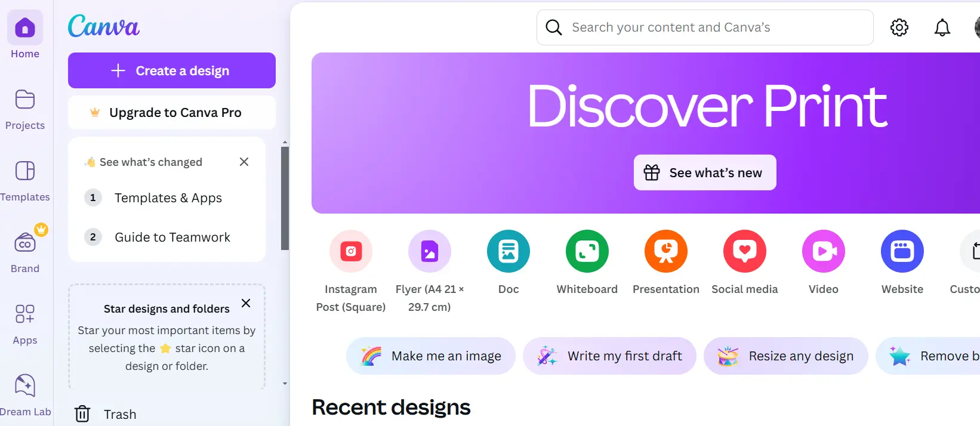This screenshot has width=980, height=426.
Task: Open step 2 Guide to Teamwork
Action: click(x=167, y=237)
